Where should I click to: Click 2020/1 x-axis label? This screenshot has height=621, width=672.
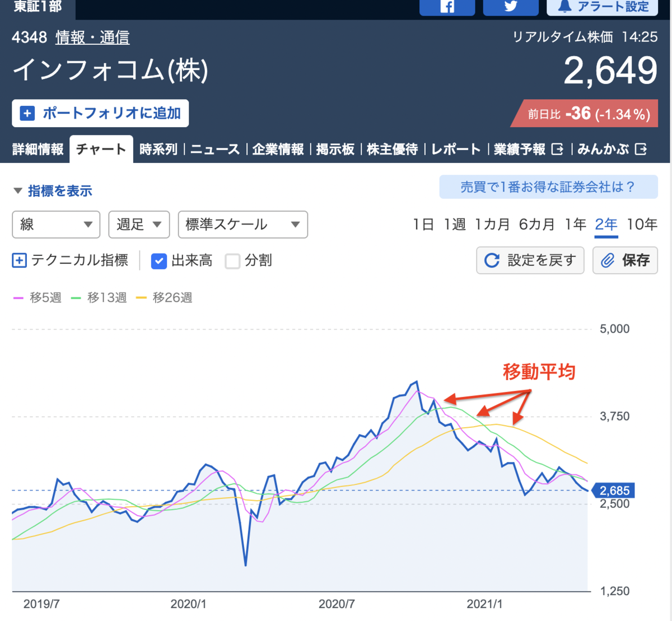pyautogui.click(x=189, y=604)
